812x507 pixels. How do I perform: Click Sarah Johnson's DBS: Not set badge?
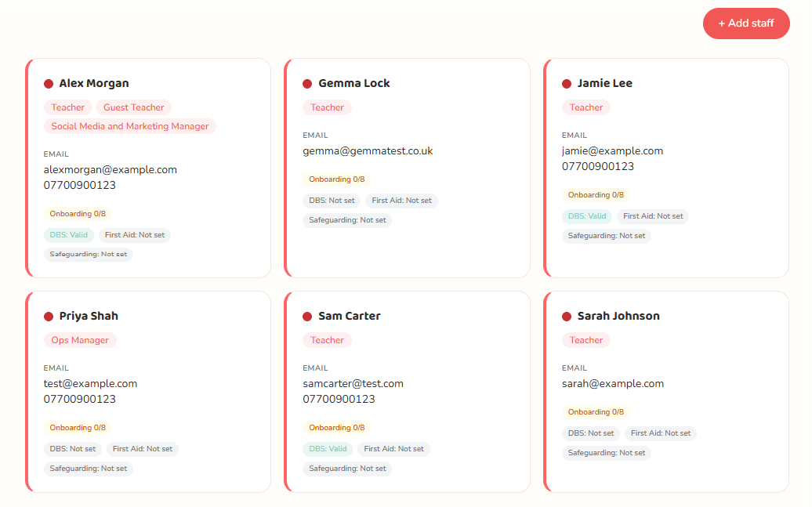coord(591,433)
